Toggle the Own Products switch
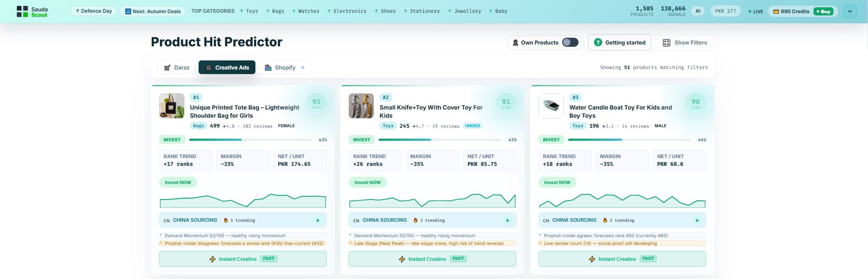 (570, 42)
